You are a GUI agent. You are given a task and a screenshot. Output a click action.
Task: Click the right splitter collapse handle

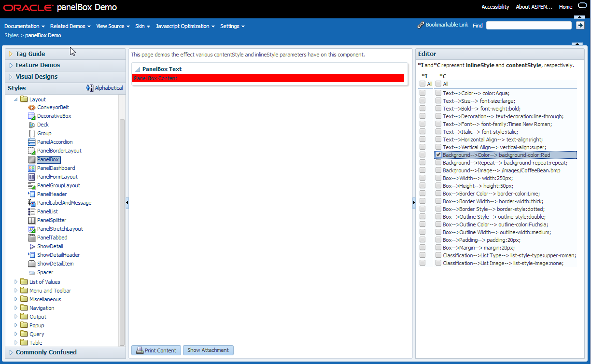click(414, 203)
